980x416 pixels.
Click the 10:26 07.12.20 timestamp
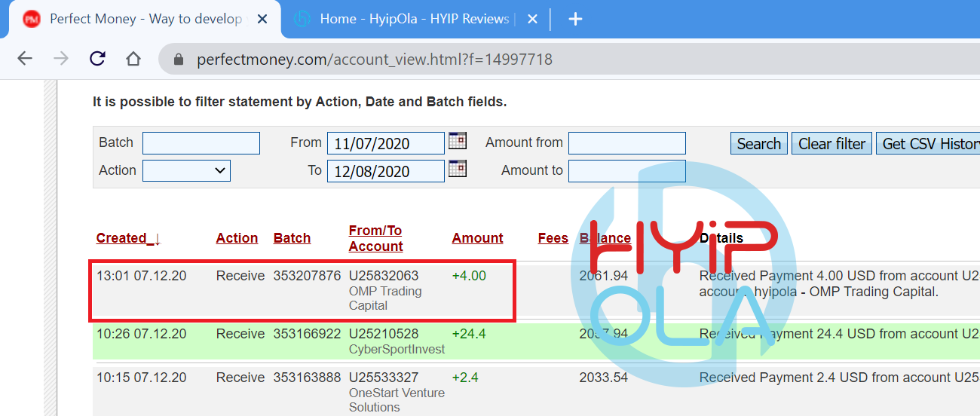[x=141, y=334]
